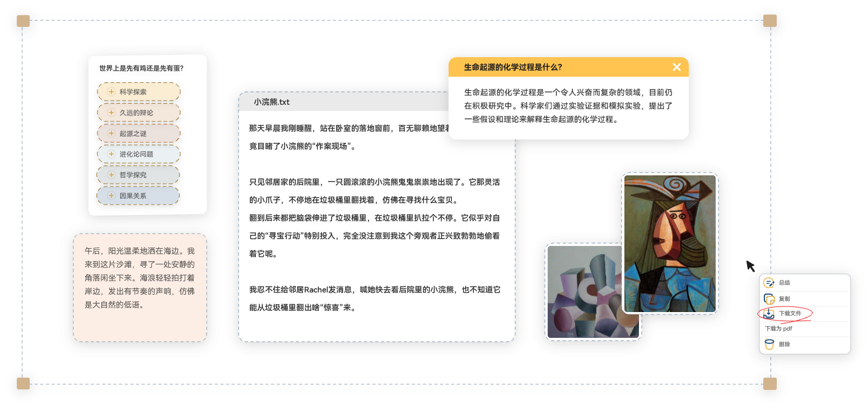Select the pink note beginning 午后，阳光温柔地洒在海边
868x409 pixels.
[x=140, y=287]
